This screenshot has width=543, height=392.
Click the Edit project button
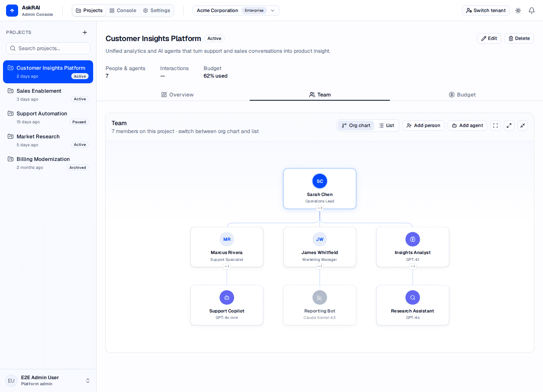489,38
